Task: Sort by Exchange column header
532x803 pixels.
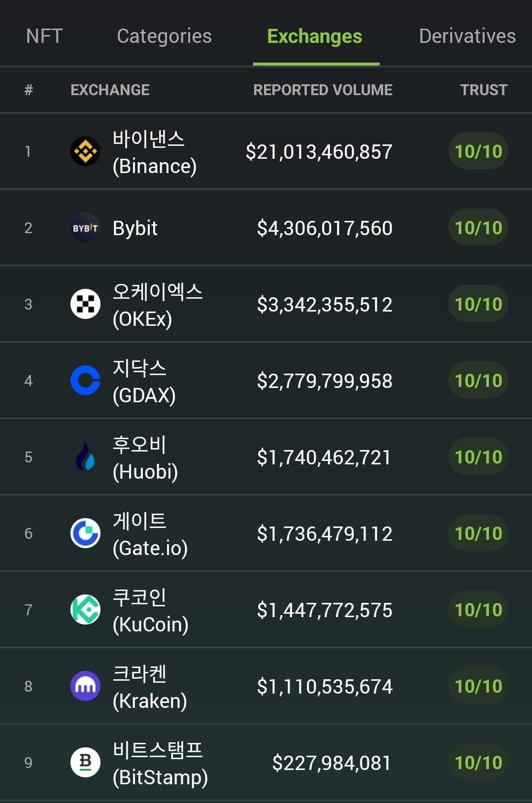Action: point(110,90)
